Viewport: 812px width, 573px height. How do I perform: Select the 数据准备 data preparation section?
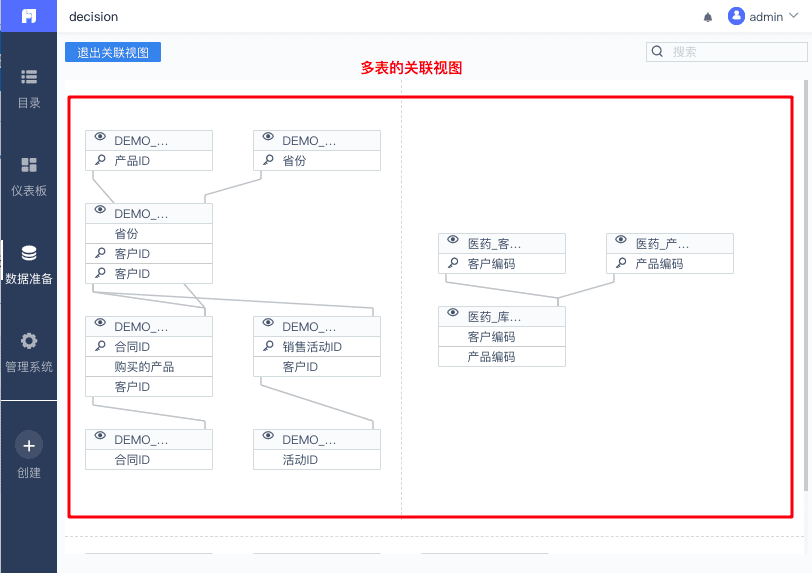point(28,264)
